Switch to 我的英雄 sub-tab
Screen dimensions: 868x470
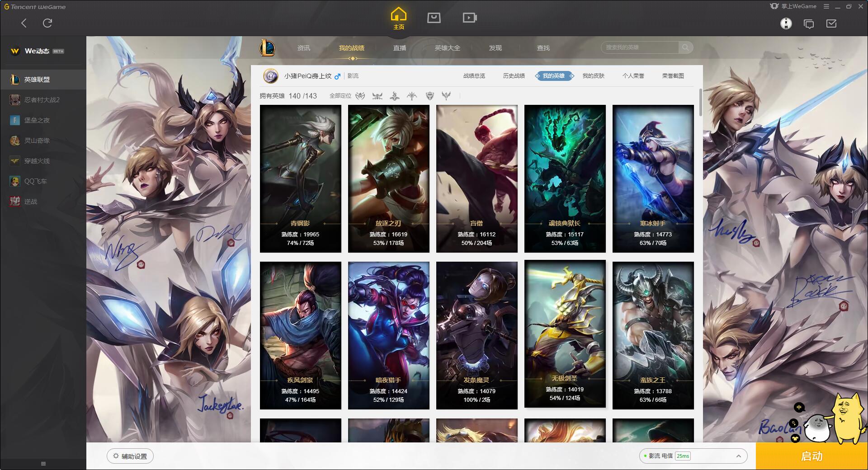coord(554,76)
